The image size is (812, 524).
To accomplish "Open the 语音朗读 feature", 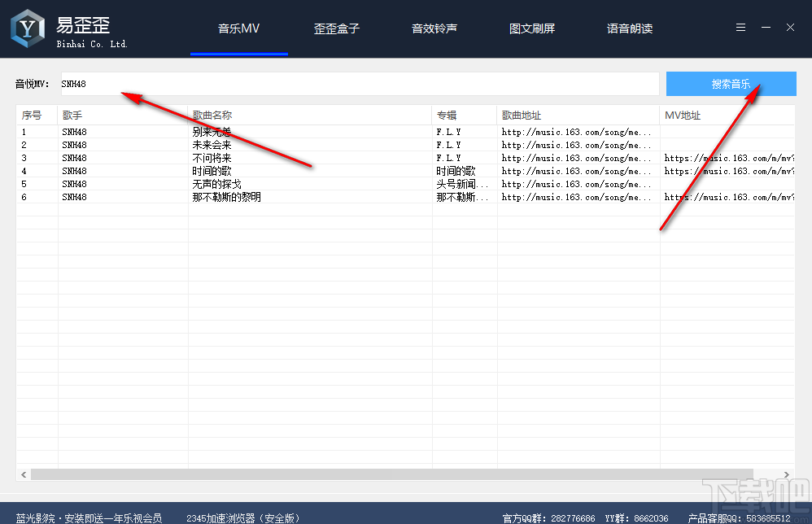I will point(630,28).
